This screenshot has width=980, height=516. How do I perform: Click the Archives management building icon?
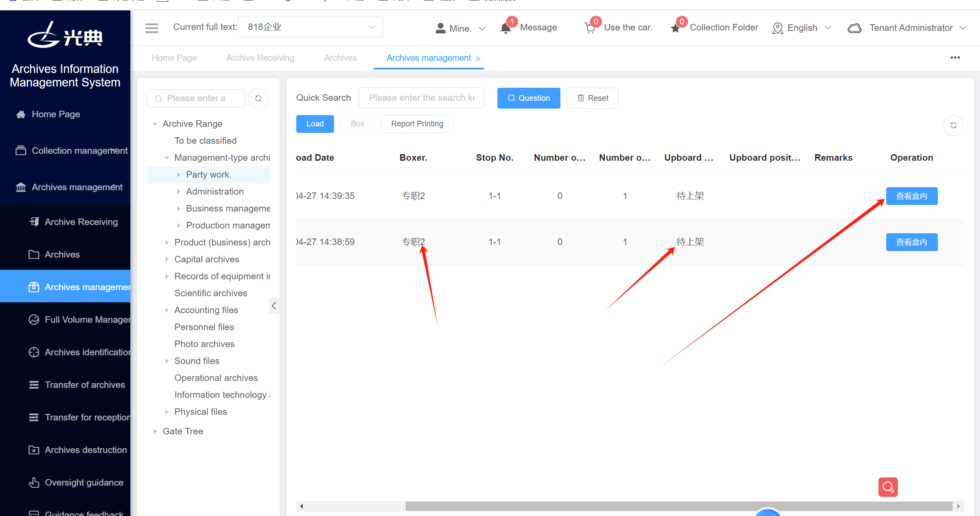point(21,187)
